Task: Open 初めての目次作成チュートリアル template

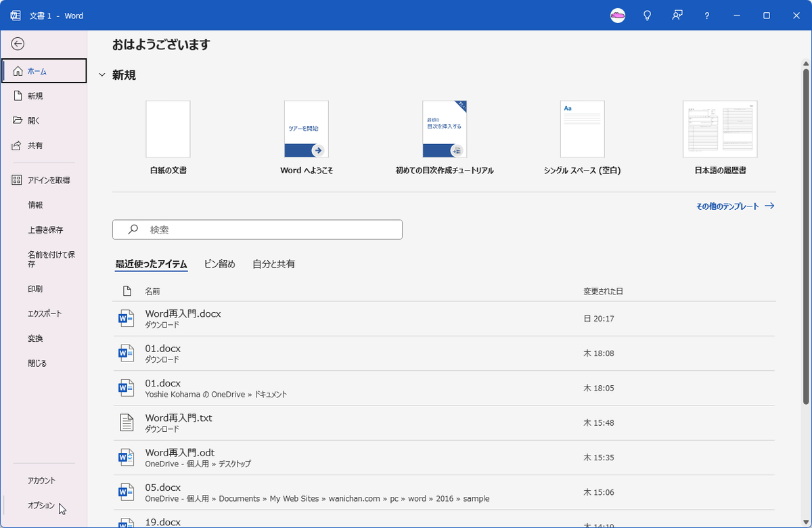Action: pyautogui.click(x=445, y=138)
